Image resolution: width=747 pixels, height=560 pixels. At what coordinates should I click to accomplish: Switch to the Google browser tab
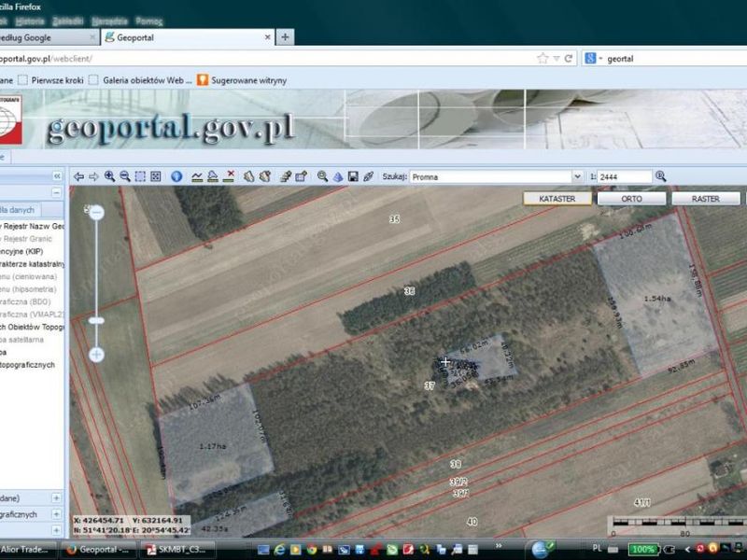point(48,37)
